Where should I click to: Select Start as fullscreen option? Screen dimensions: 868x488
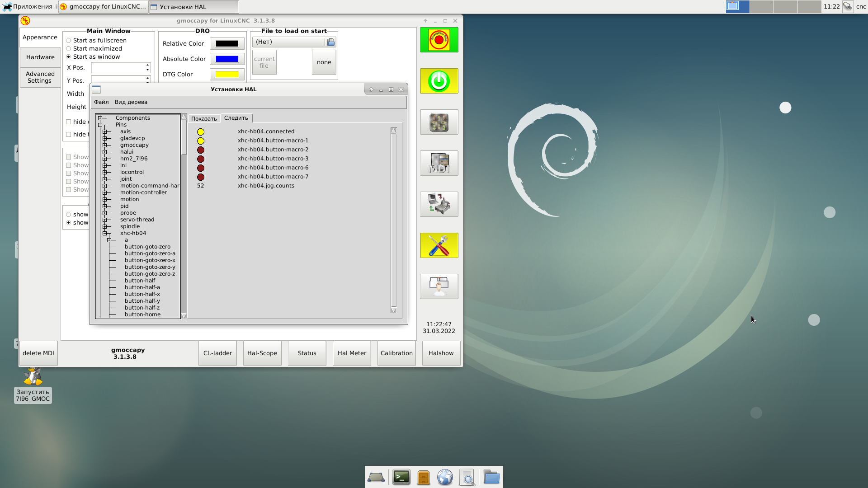tap(69, 41)
